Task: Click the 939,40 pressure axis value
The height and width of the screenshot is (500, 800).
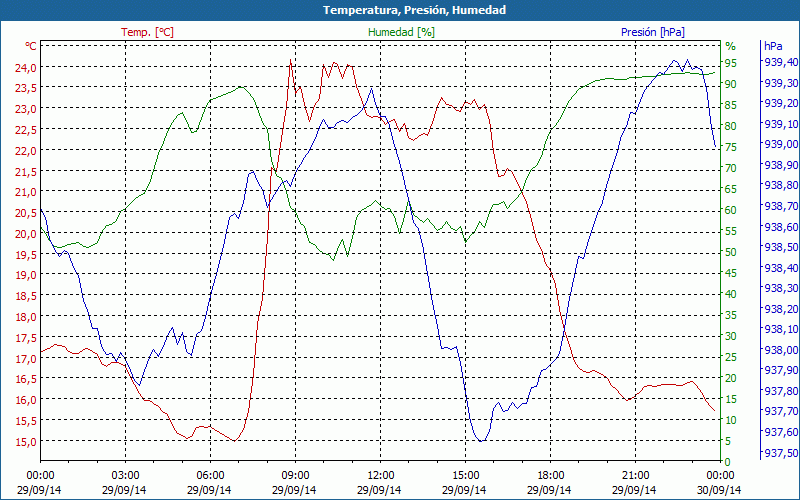Action: 781,62
